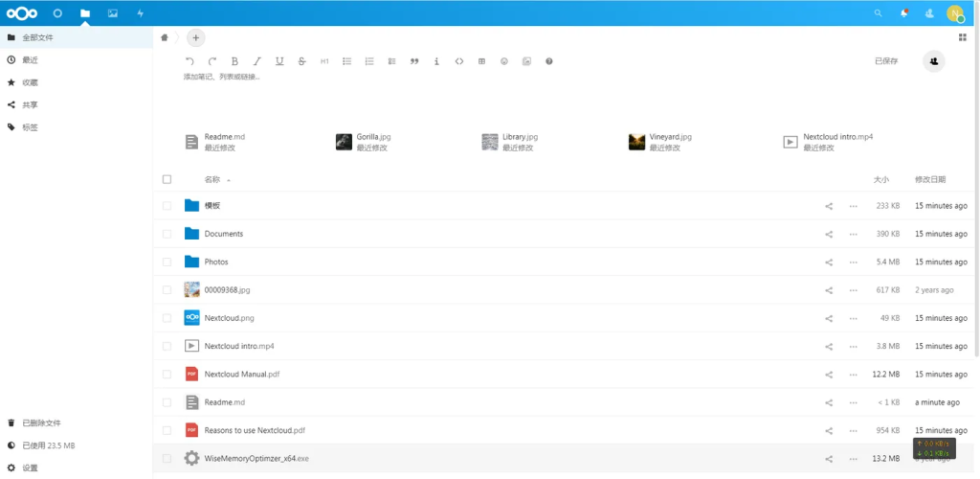Open the Photos app in top bar
980x479 pixels.
click(113, 13)
